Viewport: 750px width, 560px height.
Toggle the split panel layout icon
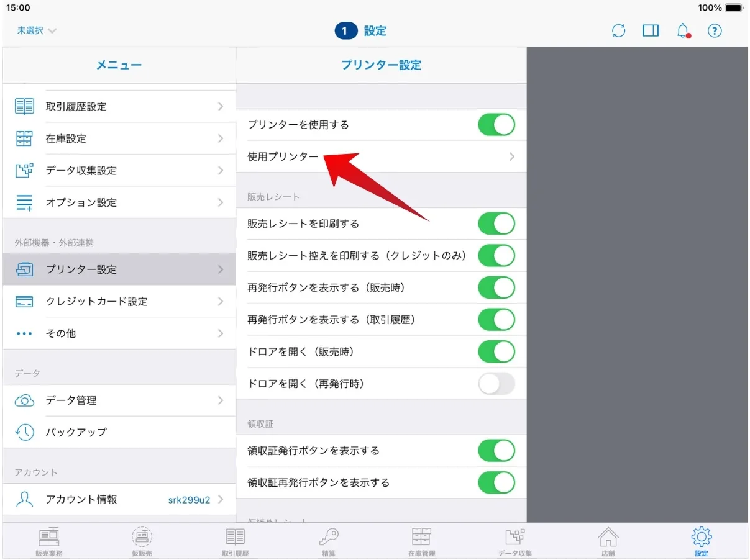click(651, 31)
